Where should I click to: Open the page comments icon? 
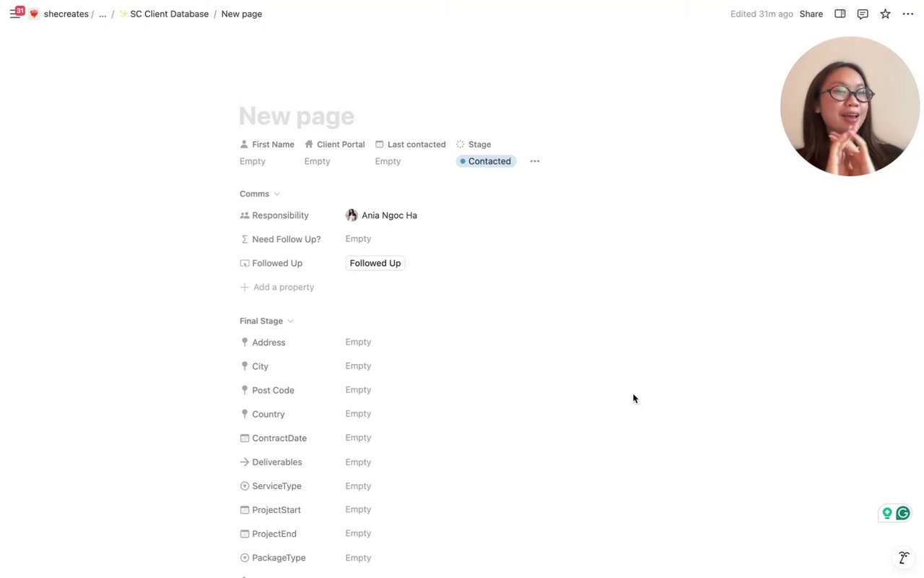click(863, 14)
